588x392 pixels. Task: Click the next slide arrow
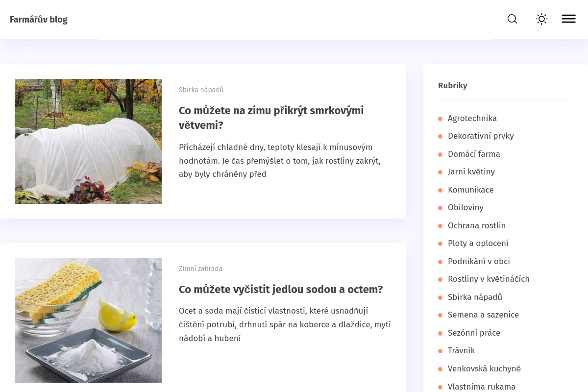point(561,54)
